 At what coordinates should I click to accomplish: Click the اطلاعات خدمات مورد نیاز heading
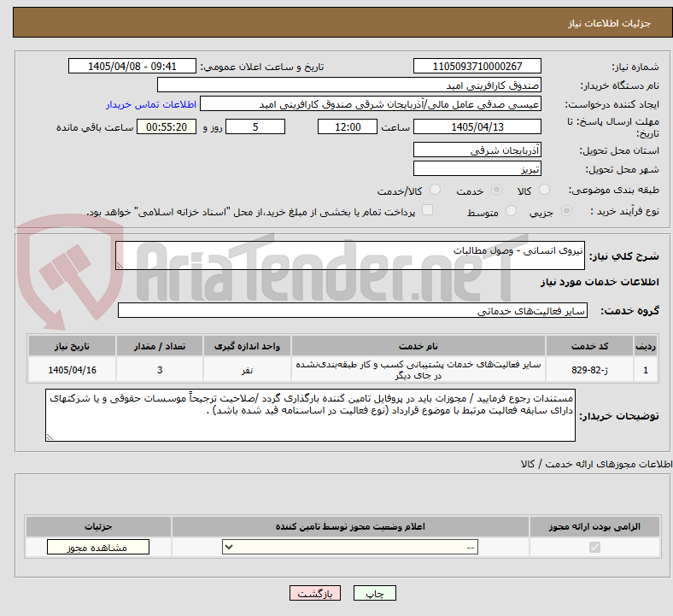600,282
